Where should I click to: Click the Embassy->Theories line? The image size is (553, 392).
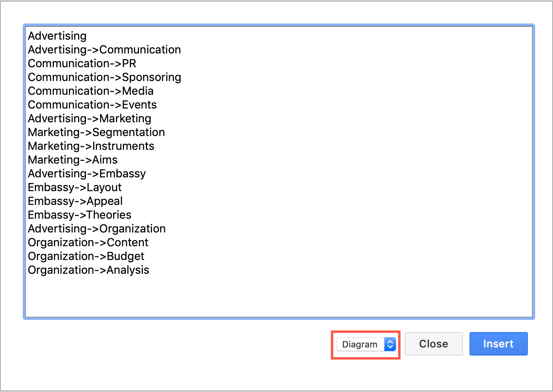pos(79,215)
